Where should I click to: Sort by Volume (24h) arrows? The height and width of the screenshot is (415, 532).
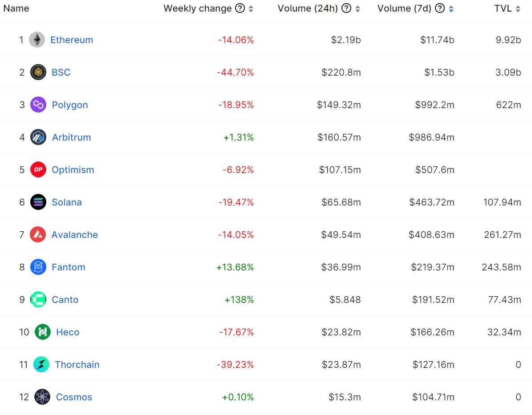coord(357,9)
